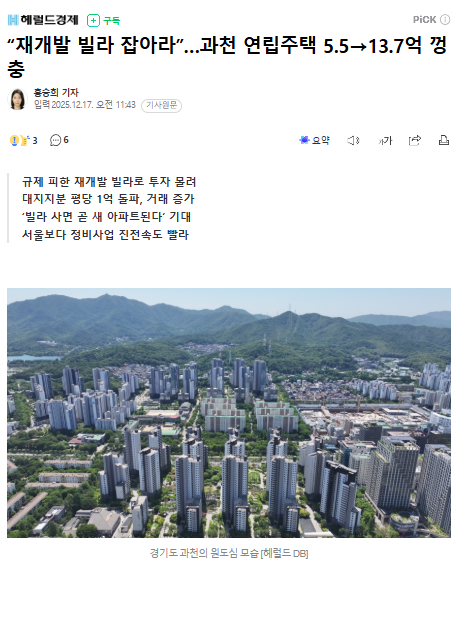Viewport: 470px width, 635px height.
Task: Change font size with 가 icon
Action: pos(385,141)
